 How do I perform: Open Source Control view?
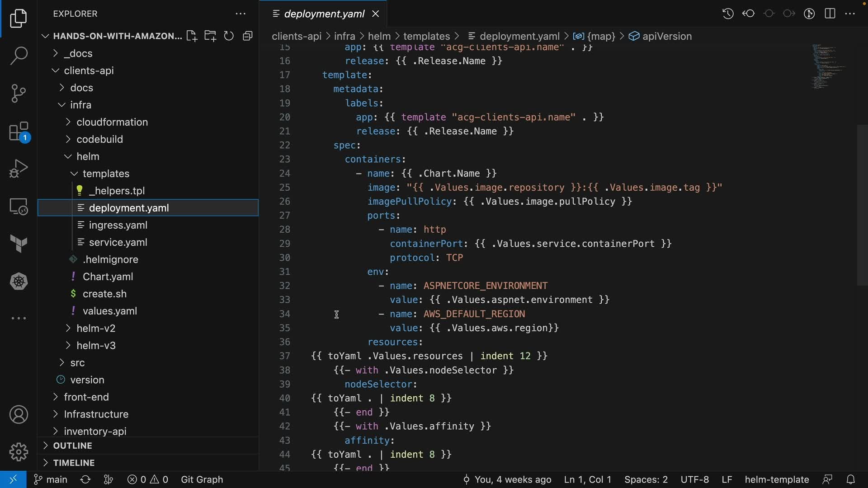19,94
